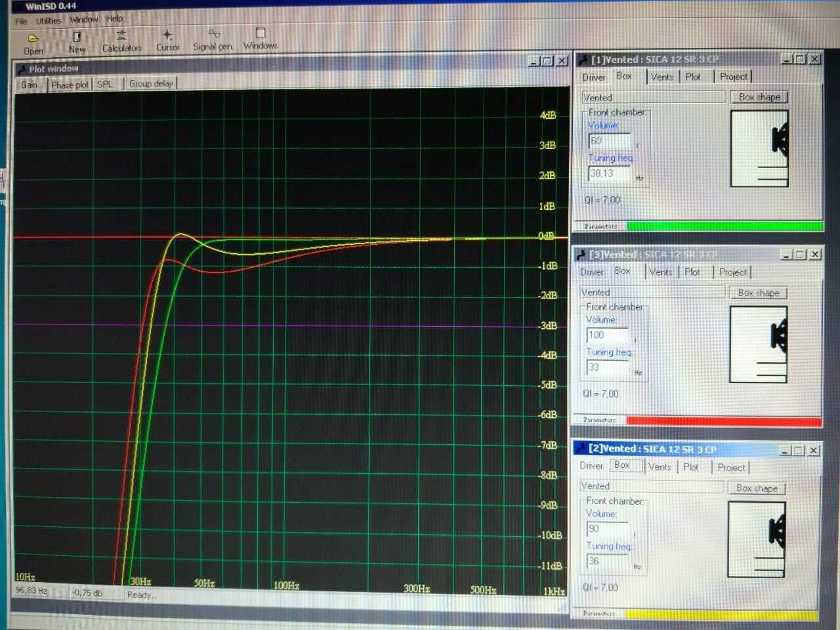Select Plot tab in project [2] window
This screenshot has height=630, width=840.
pyautogui.click(x=690, y=467)
